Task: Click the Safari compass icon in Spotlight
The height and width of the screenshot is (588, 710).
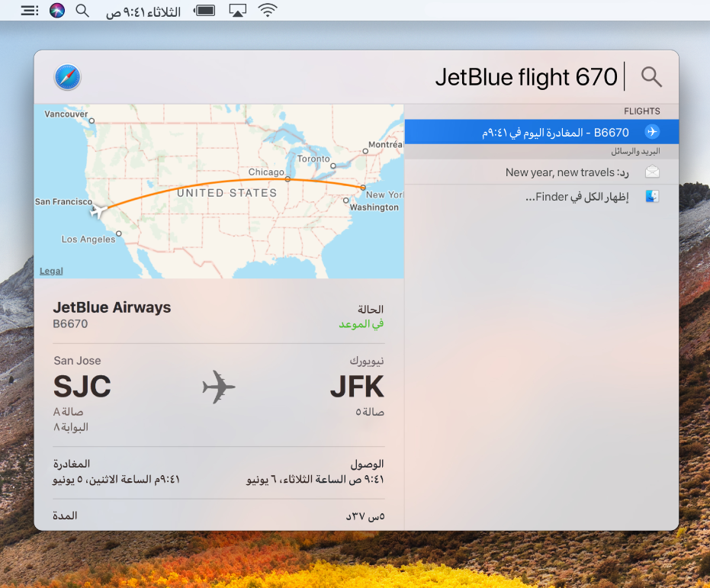Action: tap(67, 77)
